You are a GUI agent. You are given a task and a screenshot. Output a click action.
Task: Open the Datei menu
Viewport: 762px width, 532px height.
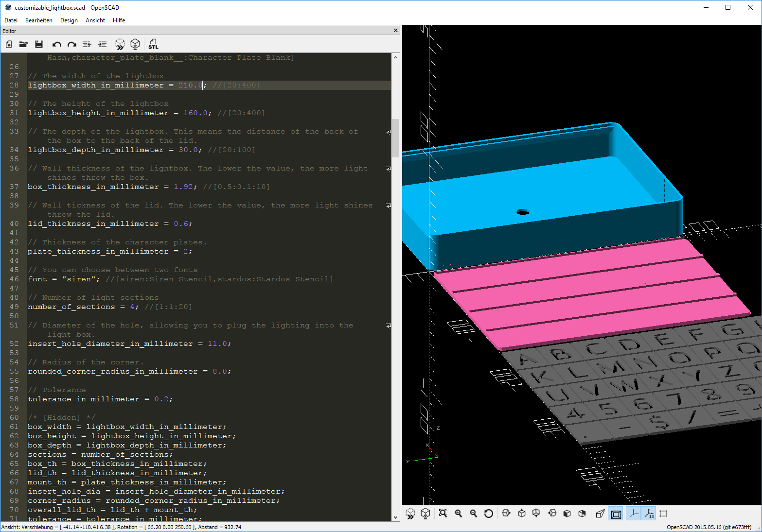[x=11, y=20]
